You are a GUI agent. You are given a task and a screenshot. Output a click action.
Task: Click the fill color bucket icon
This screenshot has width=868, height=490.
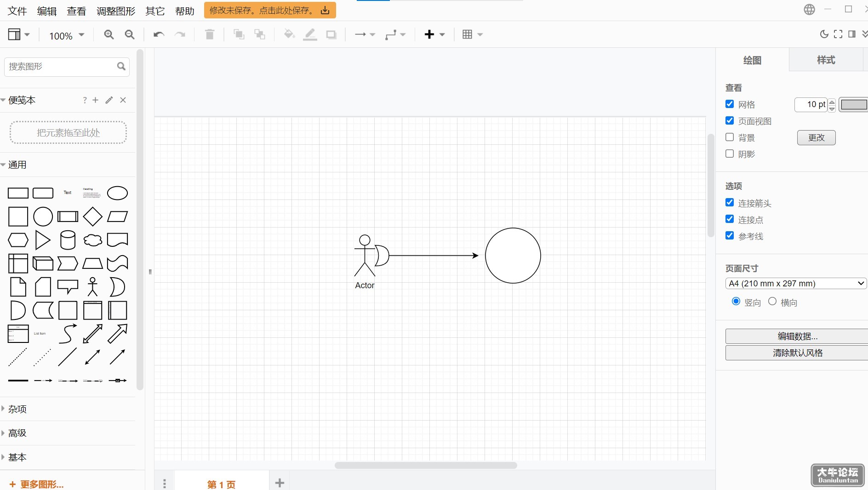click(x=289, y=34)
